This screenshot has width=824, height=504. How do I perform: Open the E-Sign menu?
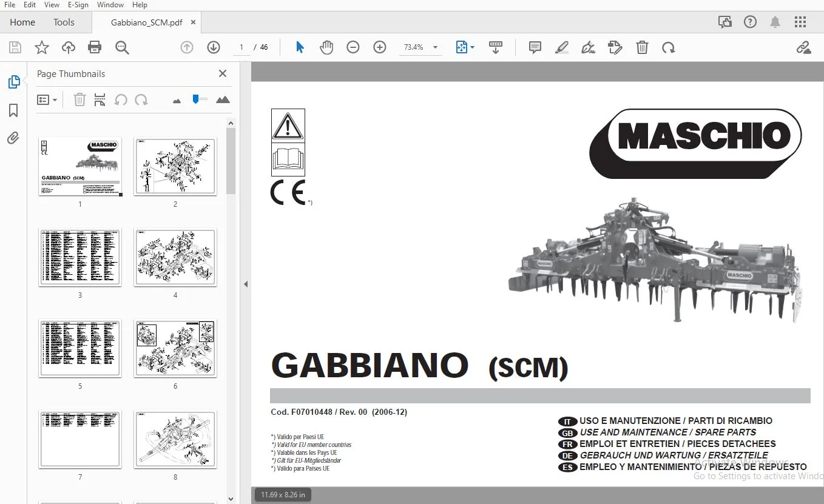click(78, 5)
